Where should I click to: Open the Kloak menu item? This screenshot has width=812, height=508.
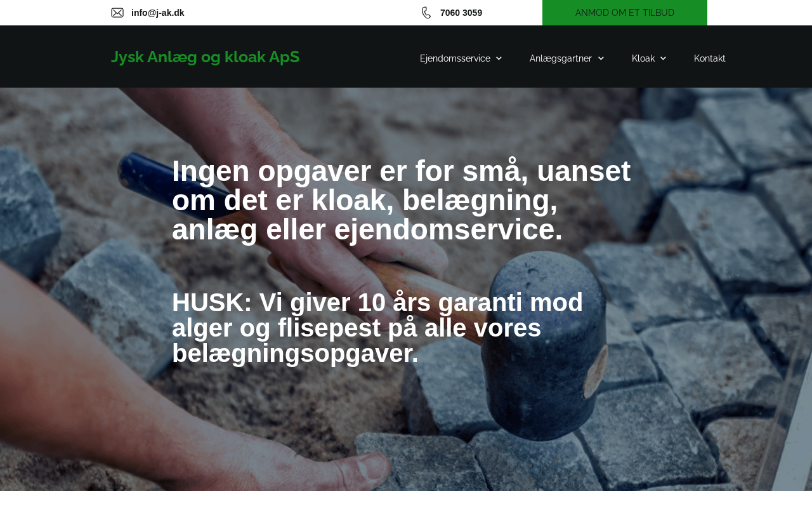(643, 58)
